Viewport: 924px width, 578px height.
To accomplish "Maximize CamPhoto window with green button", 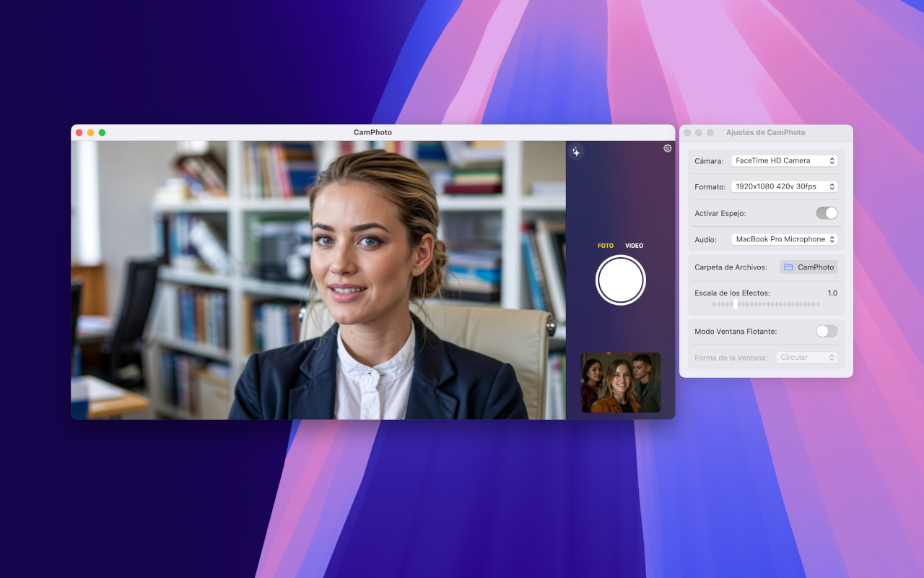I will tap(102, 133).
